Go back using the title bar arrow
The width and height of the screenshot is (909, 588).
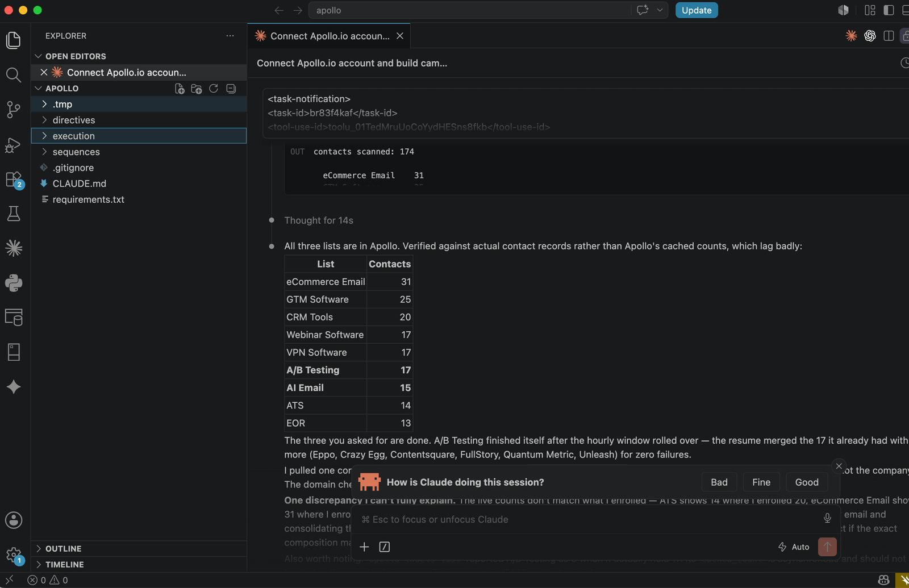pos(279,10)
